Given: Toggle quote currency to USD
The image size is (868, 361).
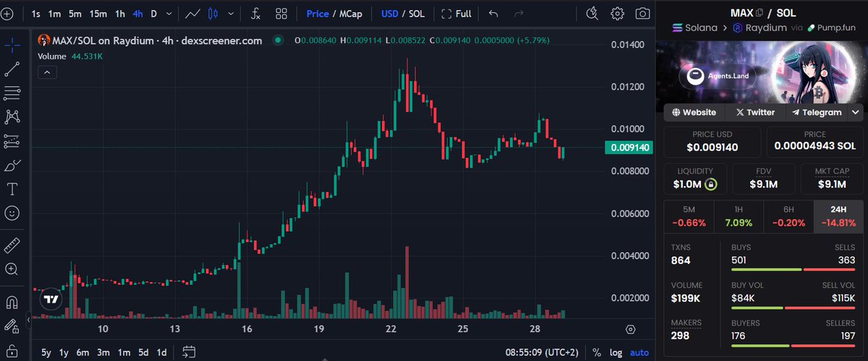Looking at the screenshot, I should point(390,14).
